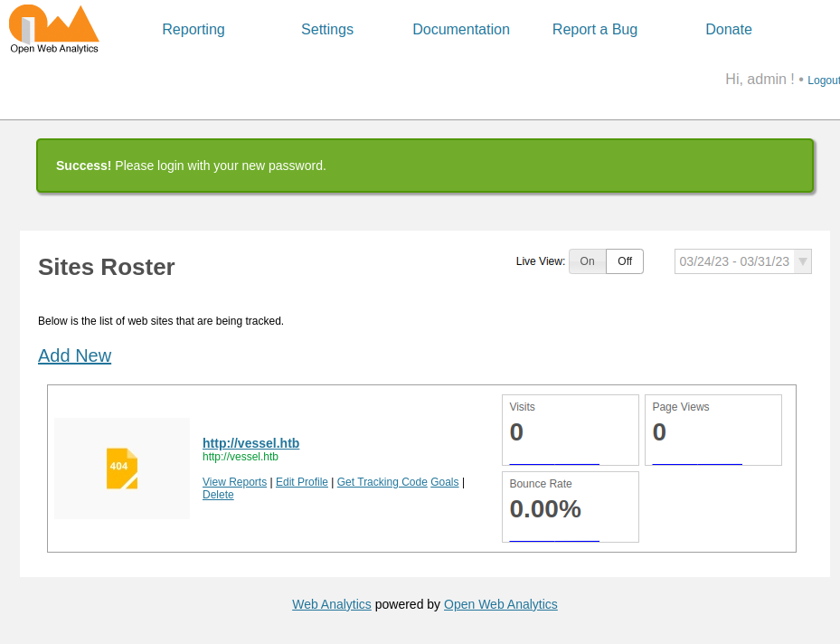Click the Bounce Rate metric box
Screen dimensions: 840x644
coord(571,507)
